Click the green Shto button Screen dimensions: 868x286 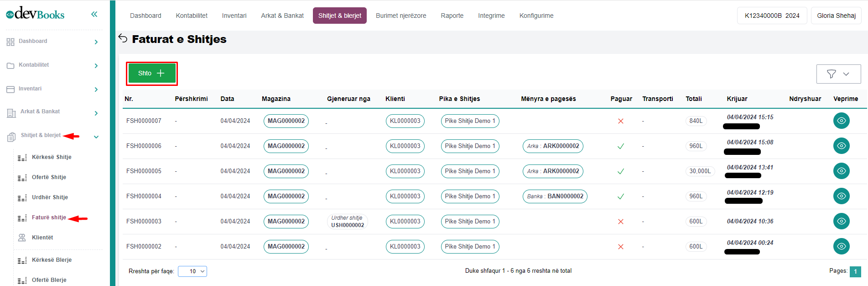tap(151, 73)
